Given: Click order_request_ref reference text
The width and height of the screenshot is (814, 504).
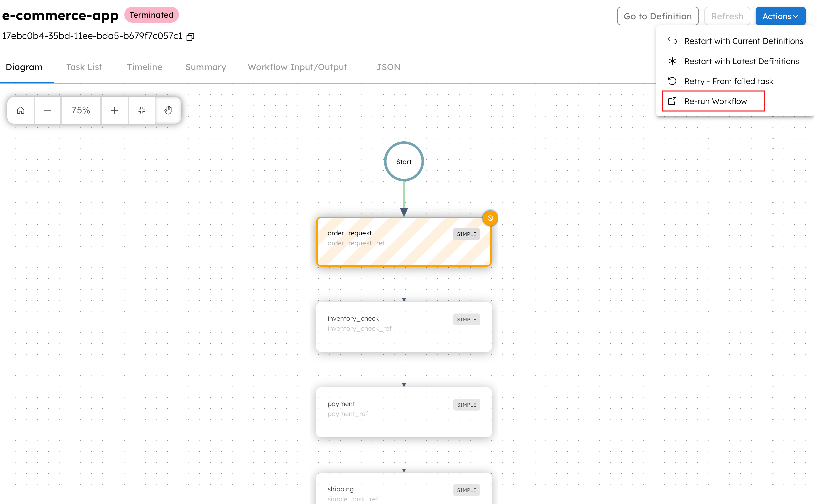Looking at the screenshot, I should pyautogui.click(x=356, y=243).
